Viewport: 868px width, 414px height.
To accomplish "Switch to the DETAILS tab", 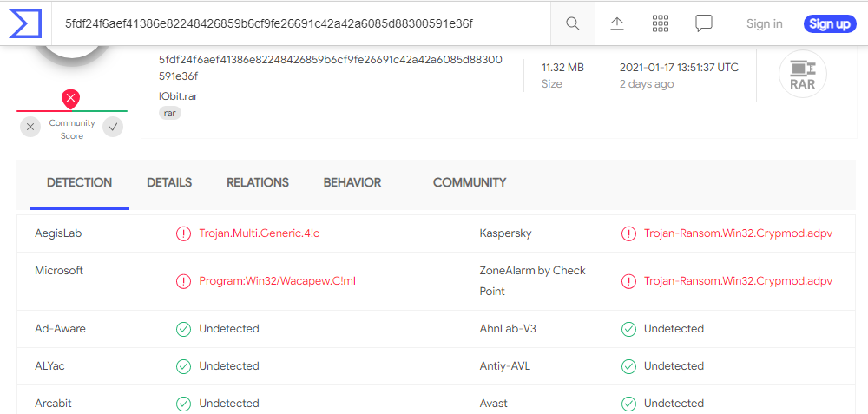I will click(169, 182).
